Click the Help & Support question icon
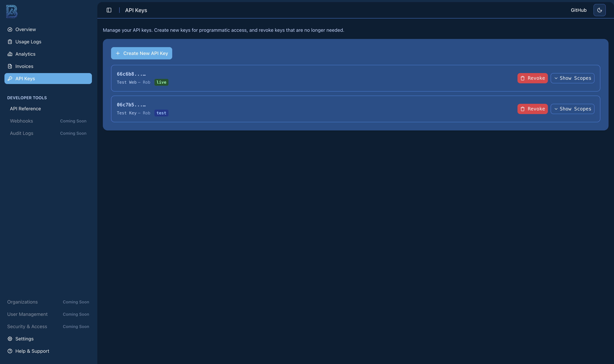This screenshot has height=364, width=614. 10,351
